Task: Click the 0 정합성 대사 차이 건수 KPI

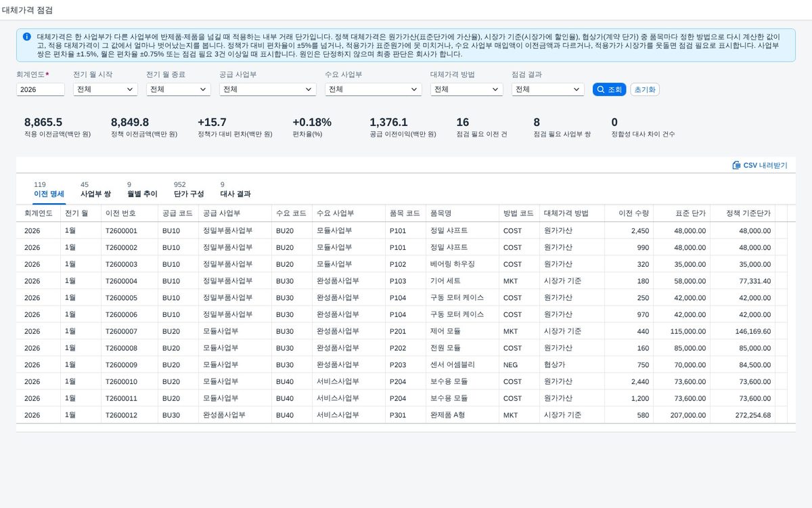Action: (x=643, y=127)
